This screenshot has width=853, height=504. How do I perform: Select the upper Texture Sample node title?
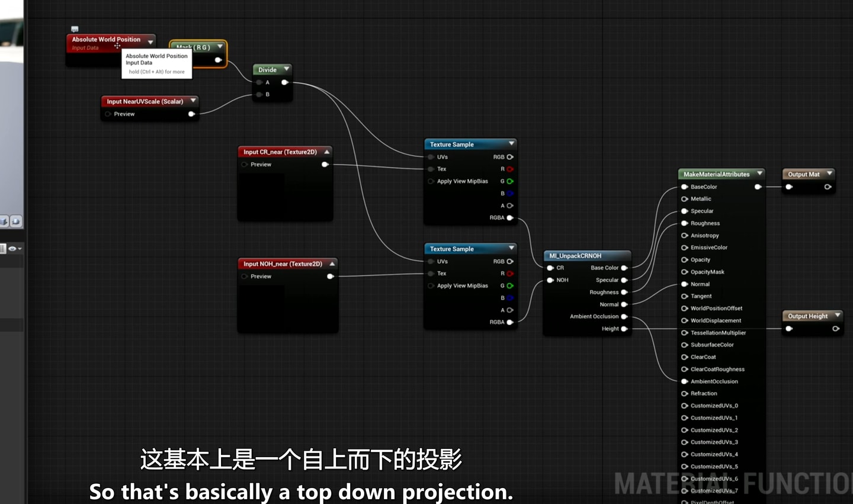452,145
